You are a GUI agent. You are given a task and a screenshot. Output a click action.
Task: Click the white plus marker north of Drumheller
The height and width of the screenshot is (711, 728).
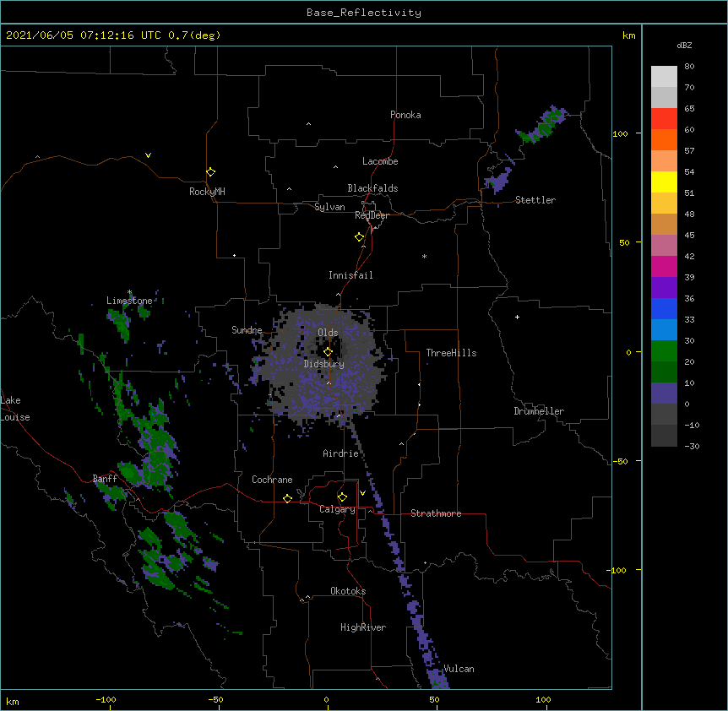517,317
